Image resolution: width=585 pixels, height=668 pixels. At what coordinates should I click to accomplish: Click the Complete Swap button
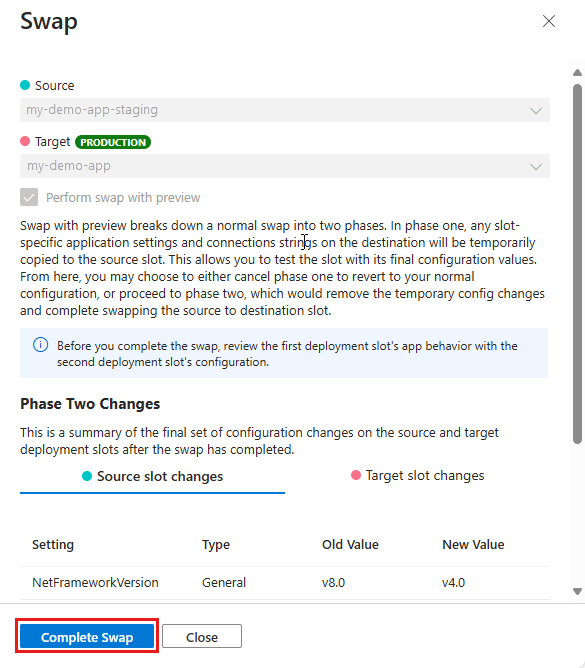(87, 637)
